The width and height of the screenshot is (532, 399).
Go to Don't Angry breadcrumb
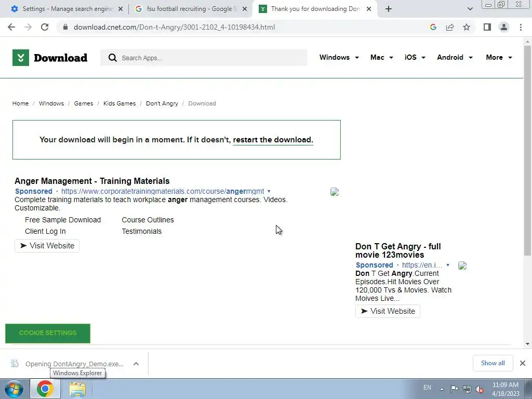(x=162, y=103)
